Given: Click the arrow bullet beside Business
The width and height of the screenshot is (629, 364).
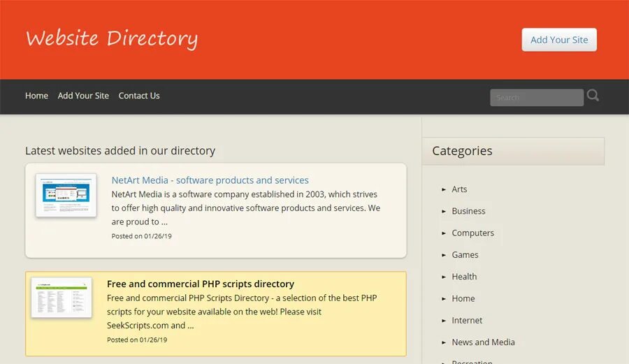Looking at the screenshot, I should click(444, 211).
